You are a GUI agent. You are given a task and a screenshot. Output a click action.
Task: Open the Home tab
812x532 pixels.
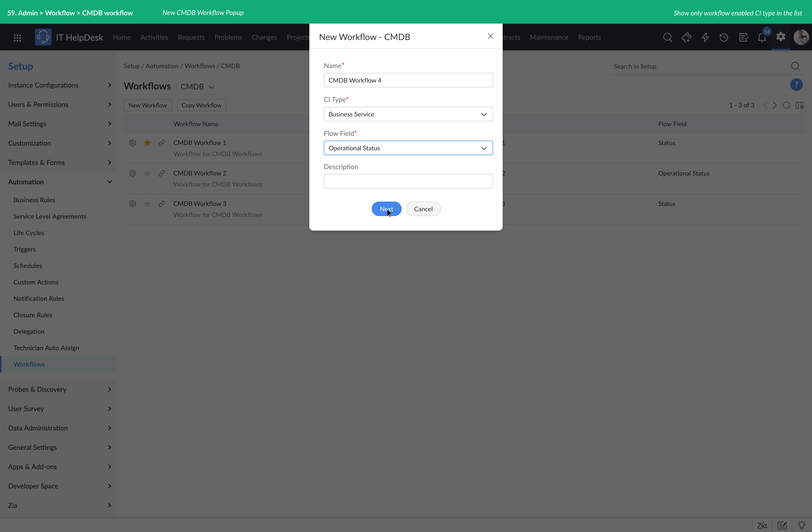pyautogui.click(x=122, y=37)
